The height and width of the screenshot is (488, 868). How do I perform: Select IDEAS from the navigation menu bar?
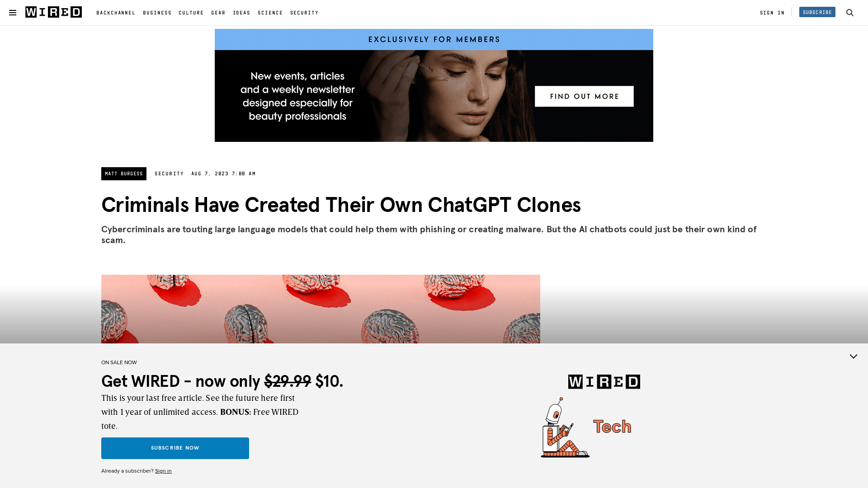tap(241, 13)
